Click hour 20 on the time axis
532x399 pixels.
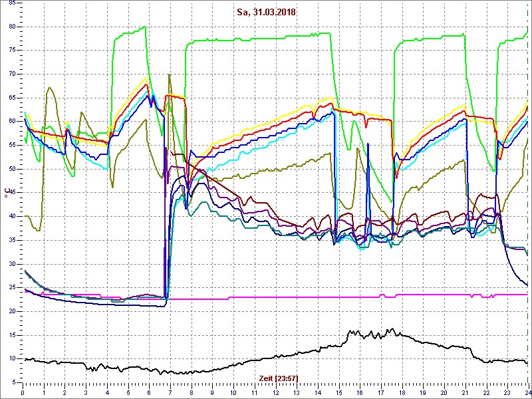[444, 392]
